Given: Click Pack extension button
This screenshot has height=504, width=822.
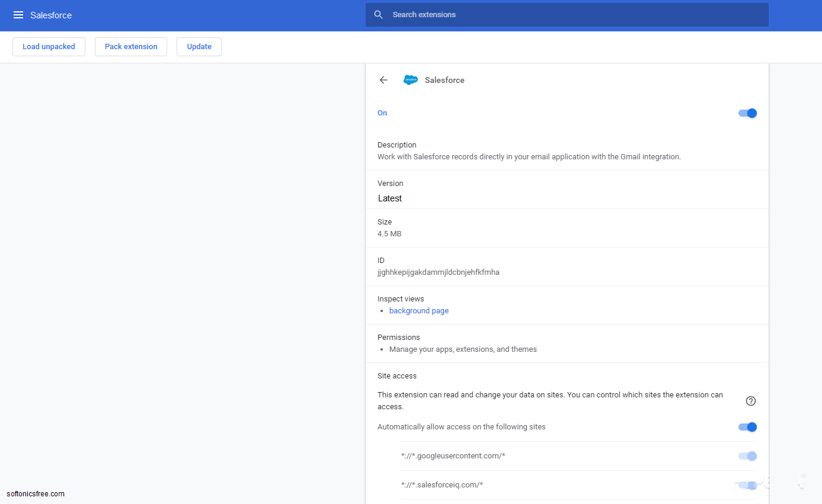Looking at the screenshot, I should tap(131, 47).
